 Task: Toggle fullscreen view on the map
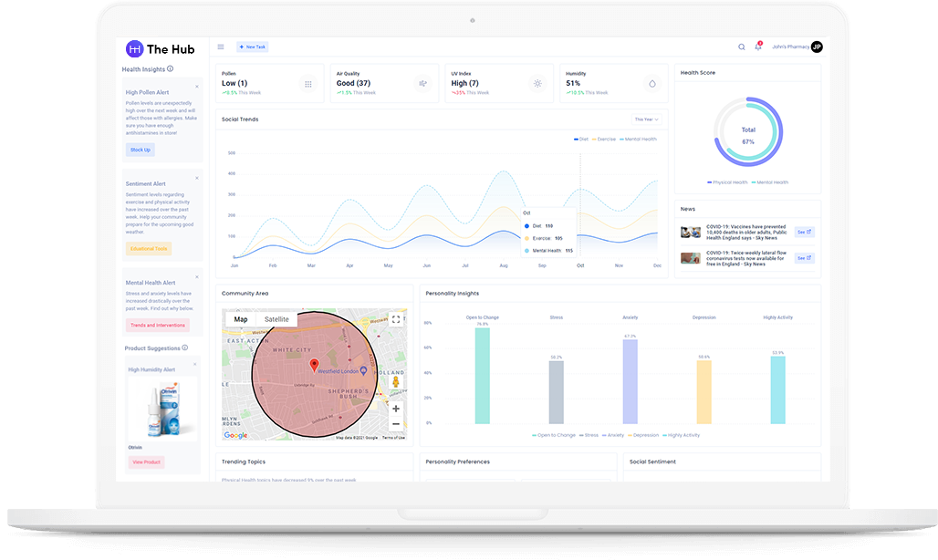coord(396,319)
